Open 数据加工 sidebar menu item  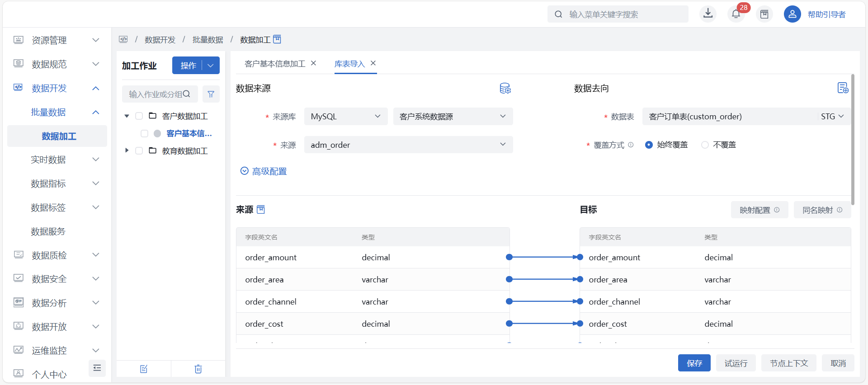tap(57, 136)
